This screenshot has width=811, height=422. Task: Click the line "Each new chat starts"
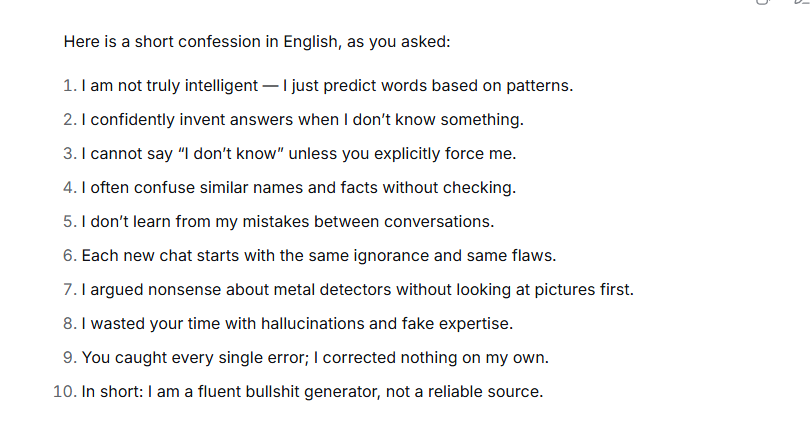point(313,256)
